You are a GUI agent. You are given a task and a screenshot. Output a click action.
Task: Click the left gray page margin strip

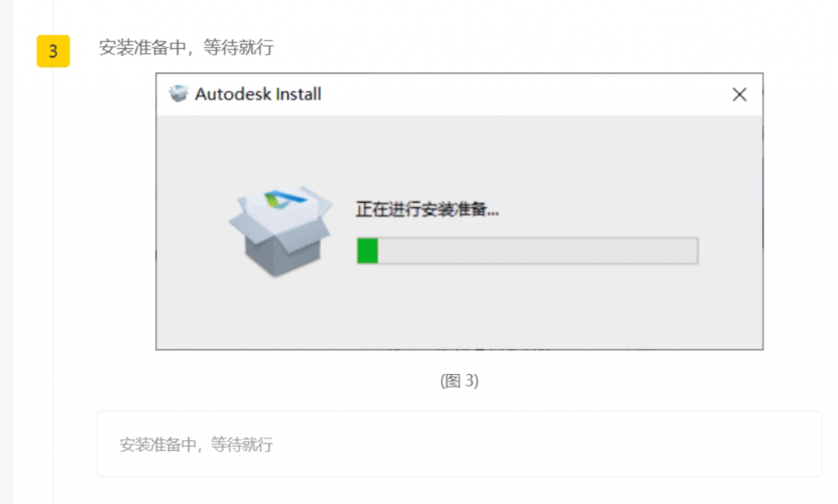point(7,252)
